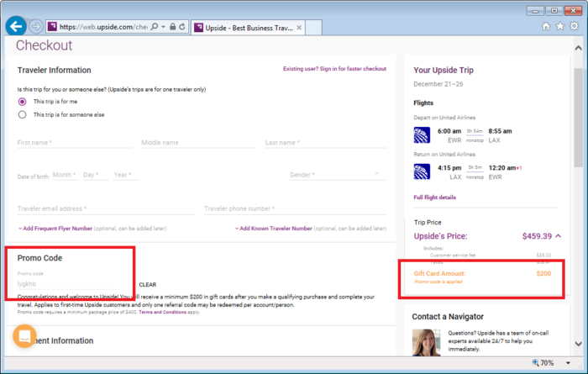Close the Upside browser tab

click(299, 28)
